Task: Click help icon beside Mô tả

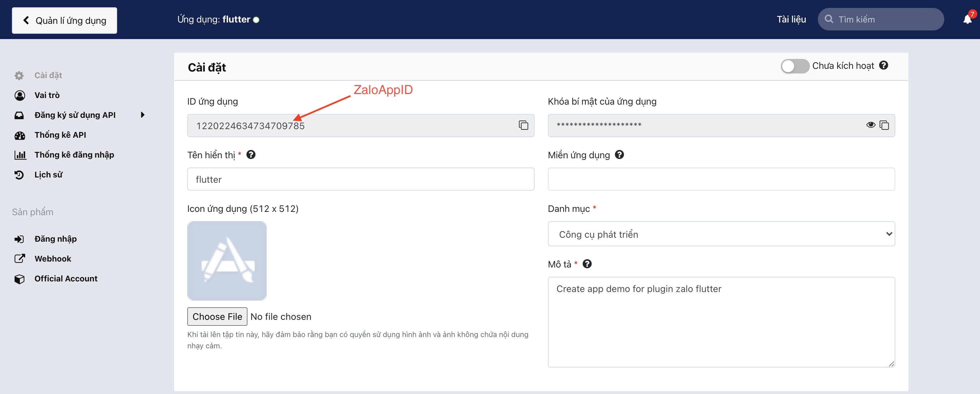Action: coord(587,264)
